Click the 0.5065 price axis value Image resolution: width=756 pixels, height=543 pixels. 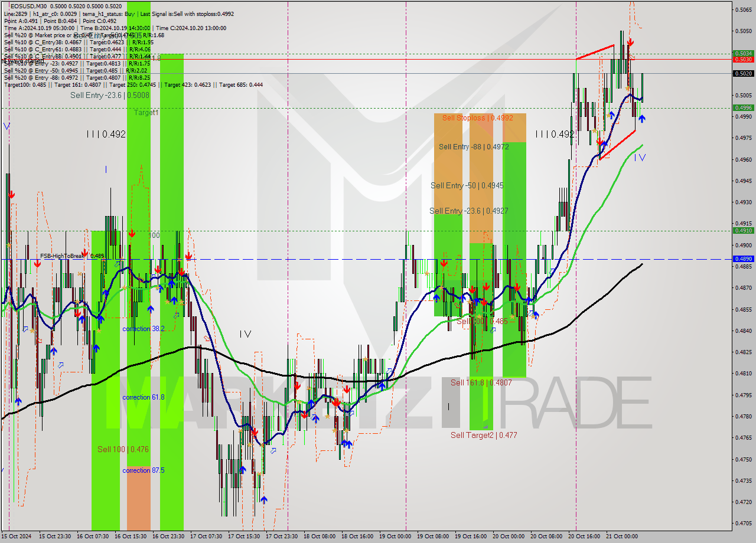(744, 9)
